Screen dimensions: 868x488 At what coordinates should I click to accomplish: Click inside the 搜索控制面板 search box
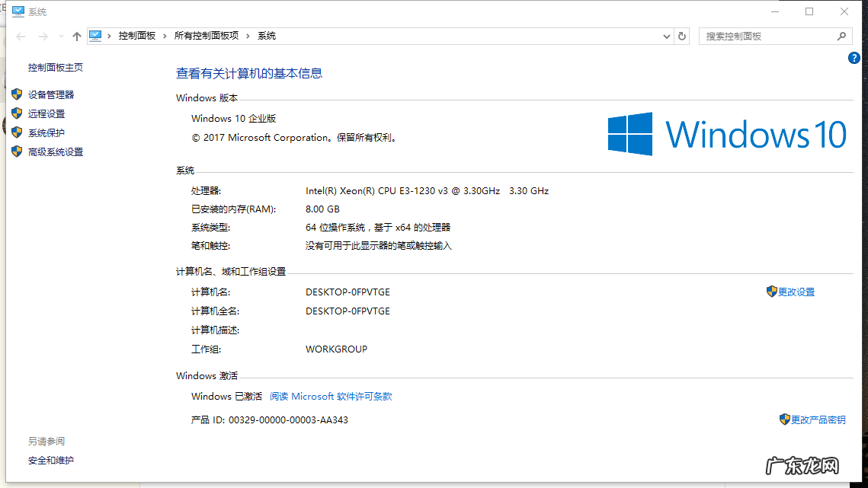(x=762, y=36)
